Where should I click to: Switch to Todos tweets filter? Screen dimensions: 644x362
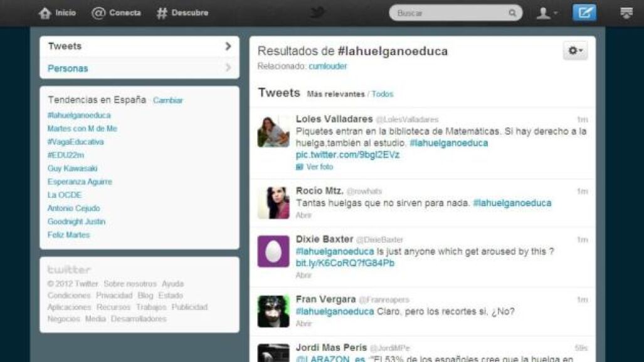383,94
